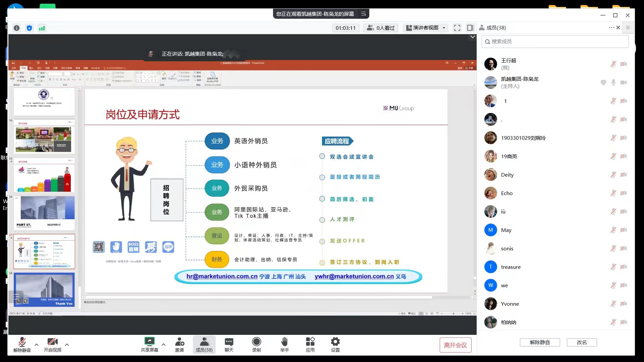The image size is (644, 362).
Task: Expand share screen options arrow
Action: click(x=163, y=345)
